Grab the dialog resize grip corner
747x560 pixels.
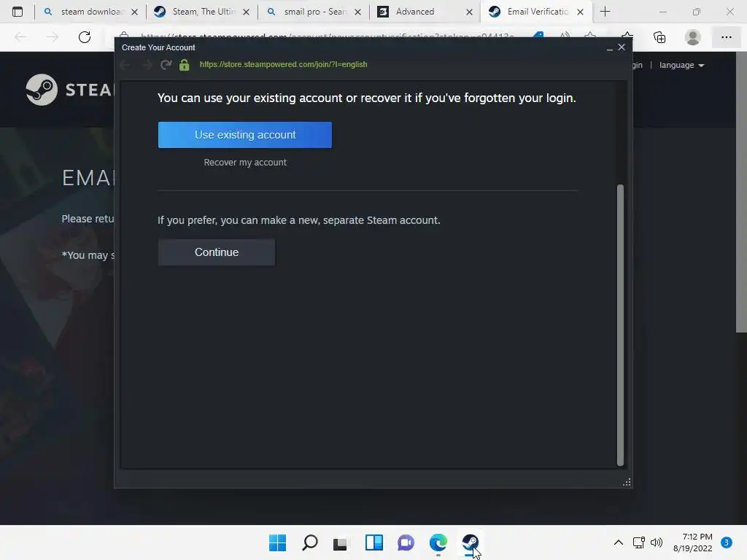pos(627,483)
